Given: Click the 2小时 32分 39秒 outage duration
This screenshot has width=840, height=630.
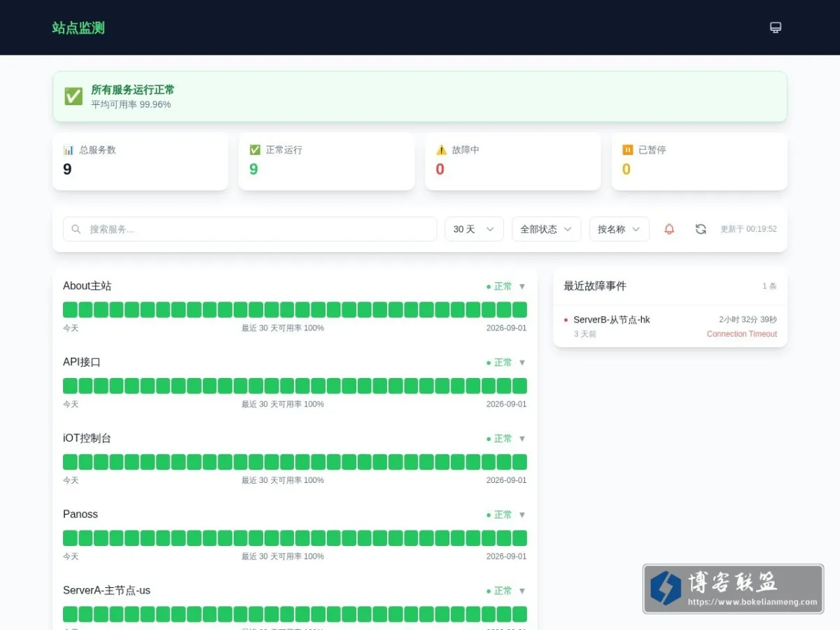Looking at the screenshot, I should point(748,319).
